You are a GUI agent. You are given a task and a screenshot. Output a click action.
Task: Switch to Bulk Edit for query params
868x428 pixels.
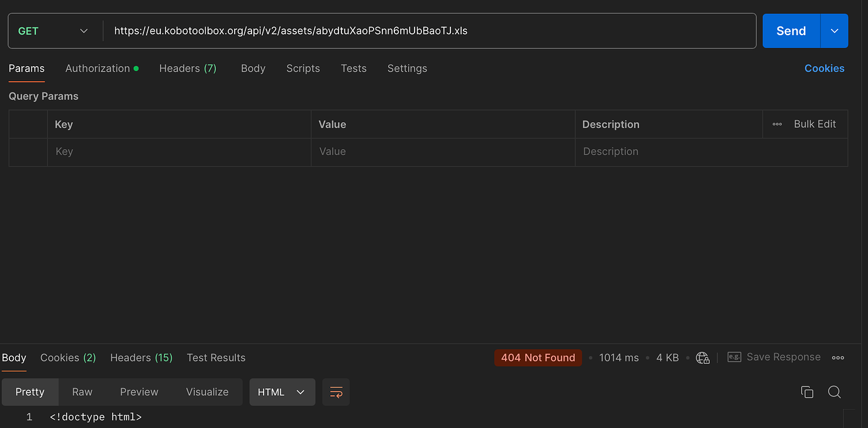pyautogui.click(x=815, y=124)
